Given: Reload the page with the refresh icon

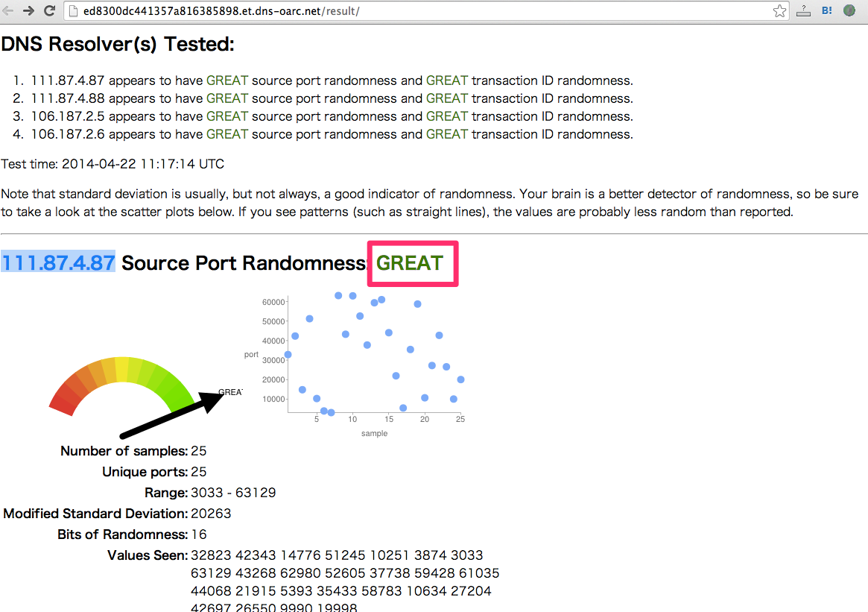Looking at the screenshot, I should click(50, 10).
